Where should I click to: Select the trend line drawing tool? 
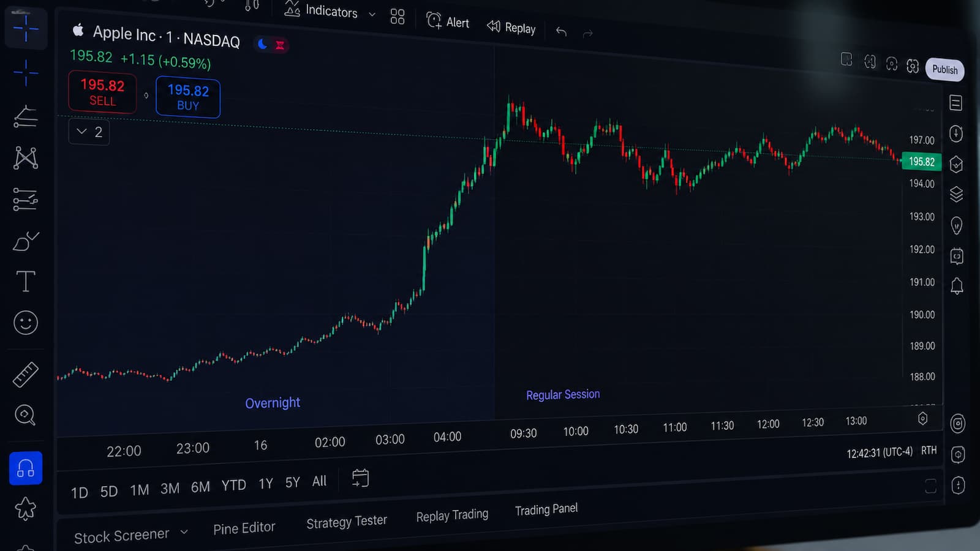26,116
